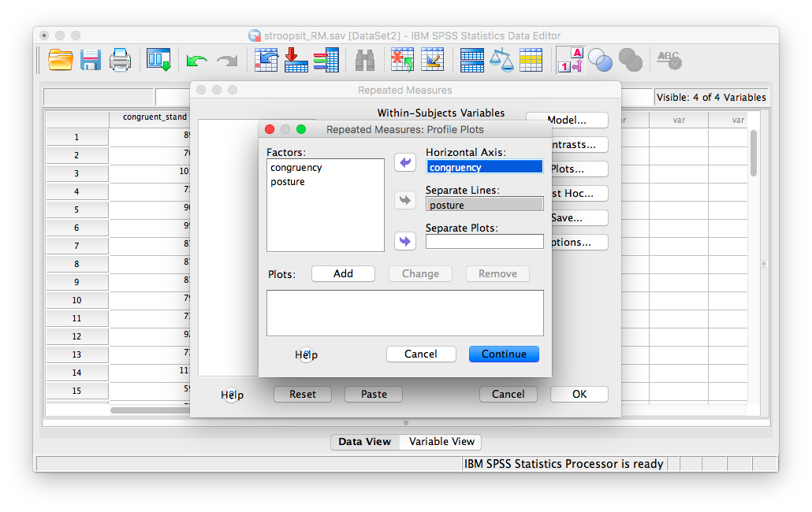Screen dimensions: 812x512
Task: Click the Help button in Profile Plots dialog
Action: pyautogui.click(x=306, y=354)
